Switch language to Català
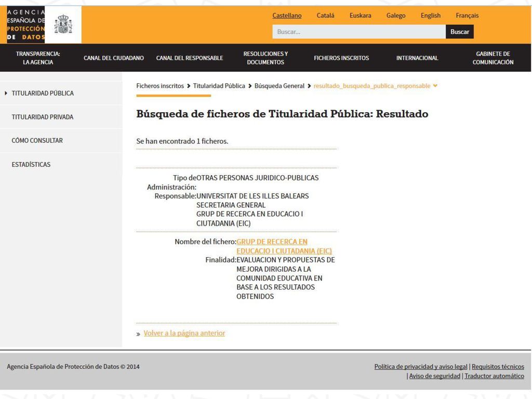Image resolution: width=532 pixels, height=399 pixels. (x=325, y=16)
